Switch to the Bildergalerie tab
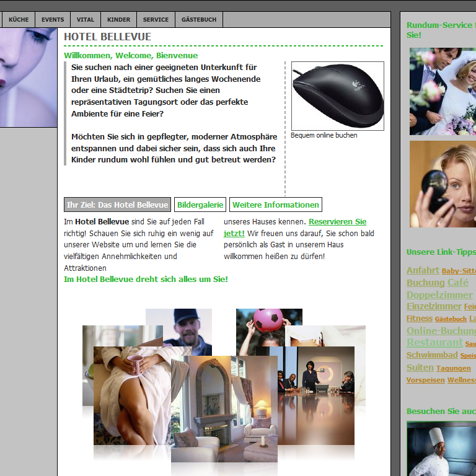This screenshot has height=476, width=476. (200, 205)
